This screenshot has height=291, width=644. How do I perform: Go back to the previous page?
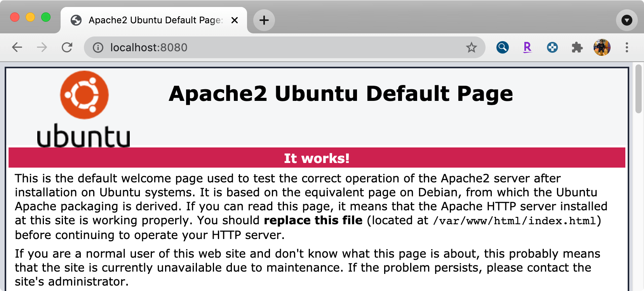pyautogui.click(x=17, y=47)
